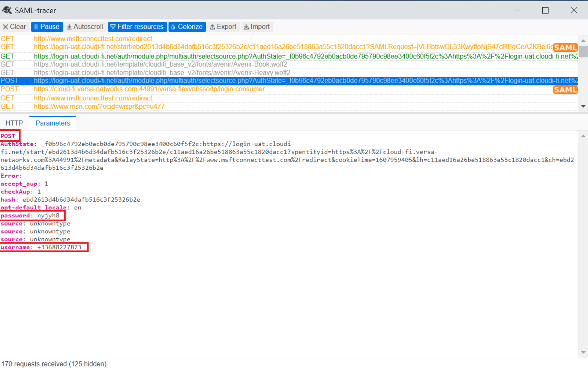Select Avenir-Book.woff2 font request
Viewport: 588px width, 371px height.
coord(289,64)
